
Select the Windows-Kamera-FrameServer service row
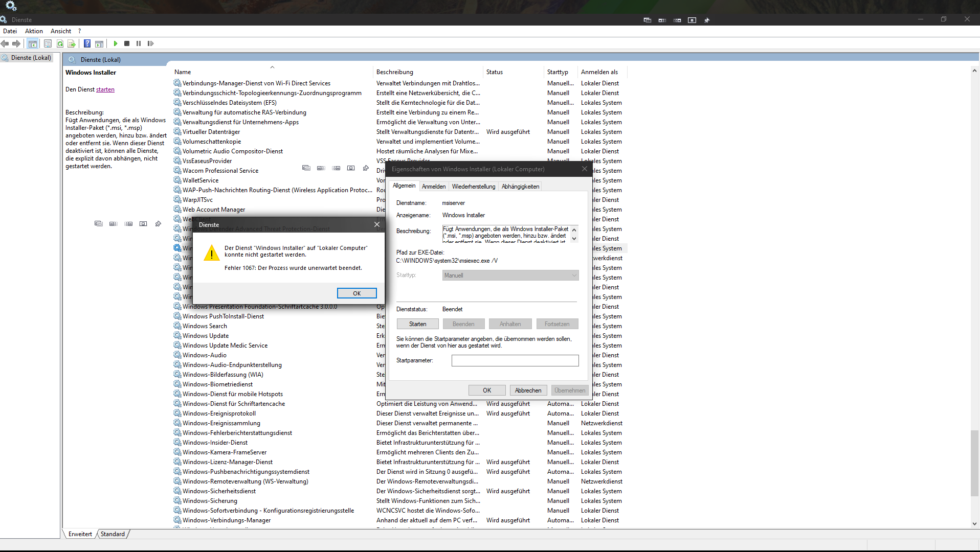399,452
